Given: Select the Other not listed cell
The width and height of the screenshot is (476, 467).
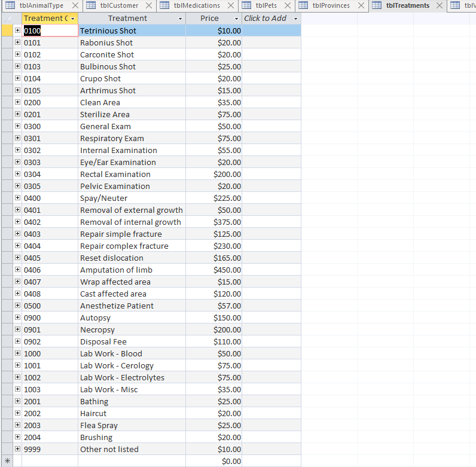Looking at the screenshot, I should (132, 449).
